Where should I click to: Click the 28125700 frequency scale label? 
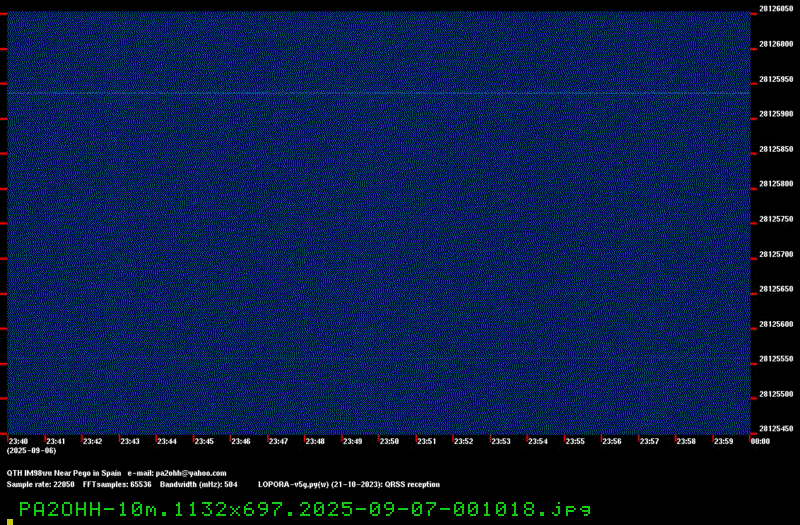click(776, 254)
